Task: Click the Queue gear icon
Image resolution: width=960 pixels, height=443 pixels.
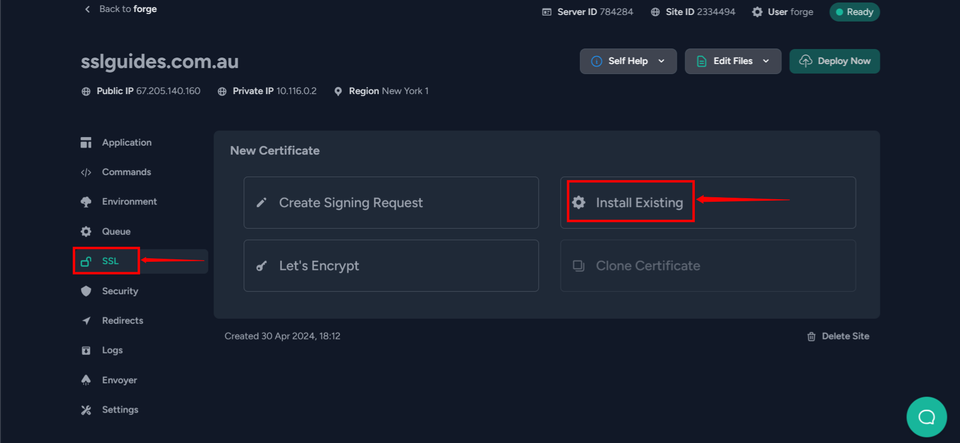Action: pyautogui.click(x=86, y=232)
